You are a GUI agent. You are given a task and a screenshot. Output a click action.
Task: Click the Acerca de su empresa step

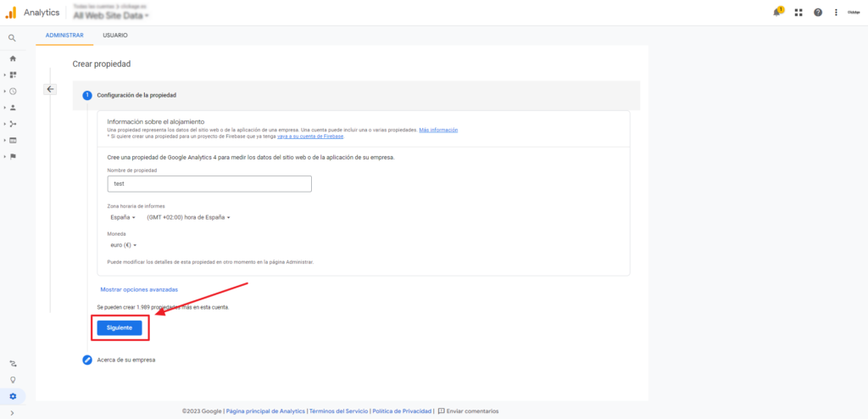click(x=126, y=360)
